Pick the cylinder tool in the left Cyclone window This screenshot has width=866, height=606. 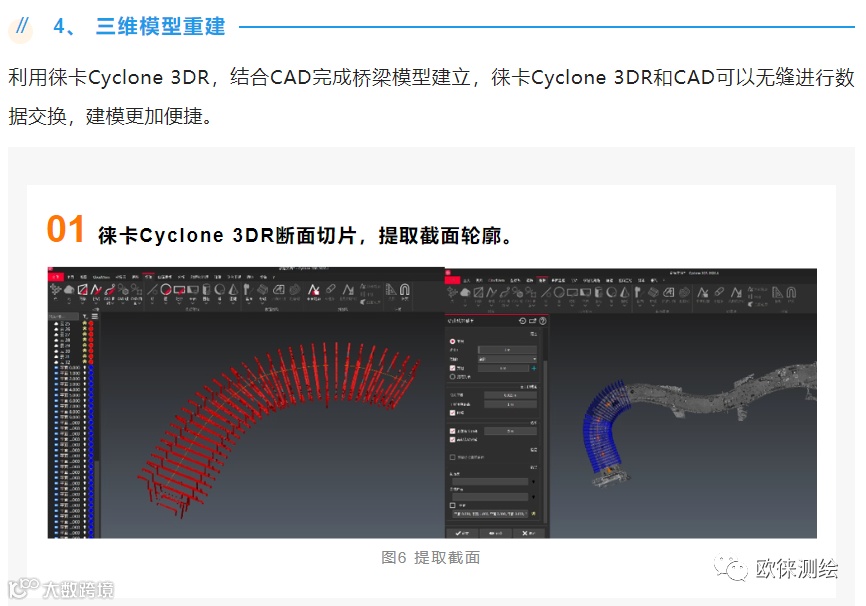tap(206, 289)
